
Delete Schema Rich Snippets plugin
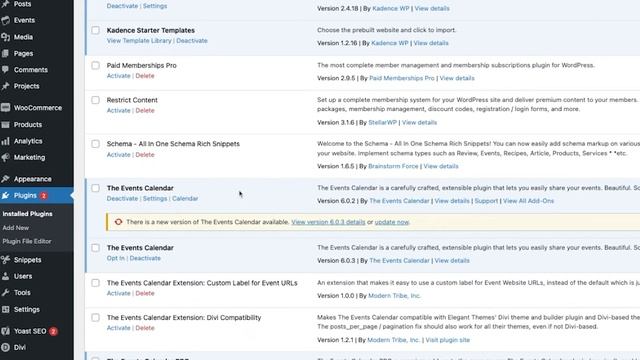[x=145, y=155]
